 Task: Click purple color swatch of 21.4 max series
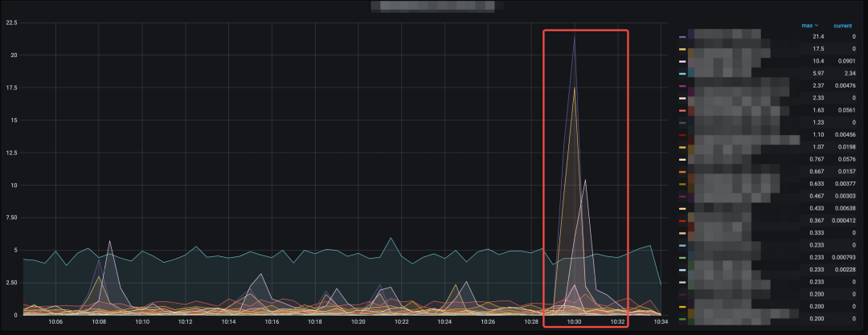(x=682, y=37)
